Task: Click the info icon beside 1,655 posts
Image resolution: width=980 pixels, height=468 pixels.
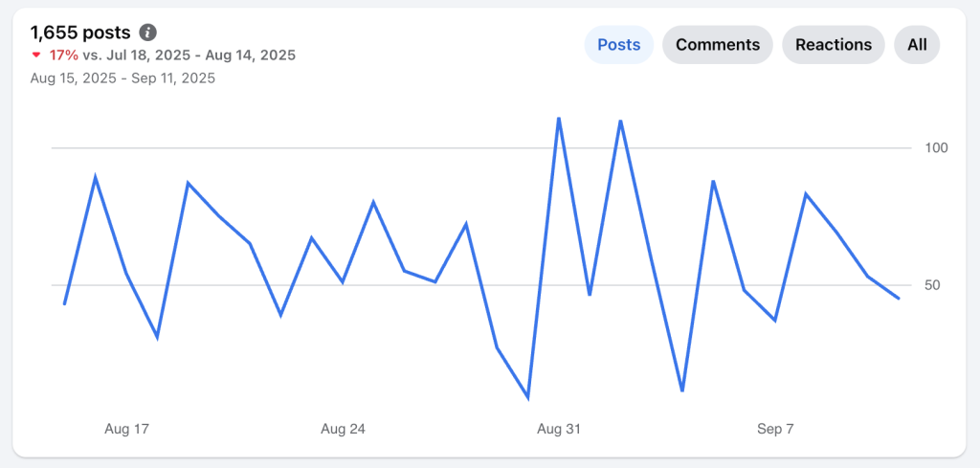Action: tap(147, 33)
